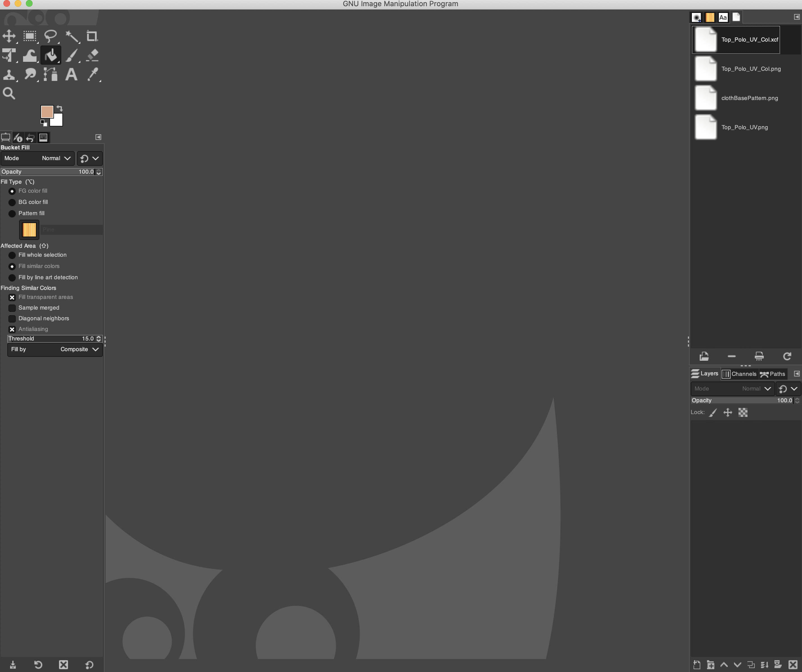Switch to the Paths tab

click(x=772, y=374)
